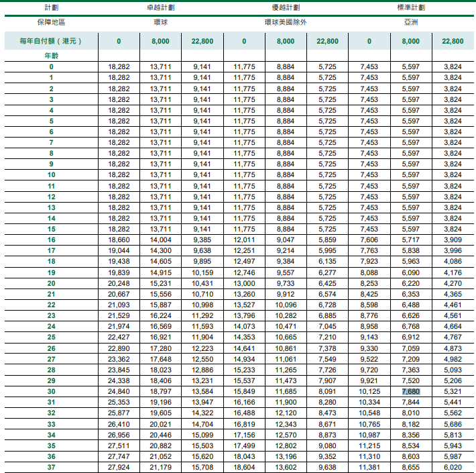This screenshot has height=473, width=476.
Task: Click value 22,890 in age 26 row
Action: pyautogui.click(x=119, y=348)
